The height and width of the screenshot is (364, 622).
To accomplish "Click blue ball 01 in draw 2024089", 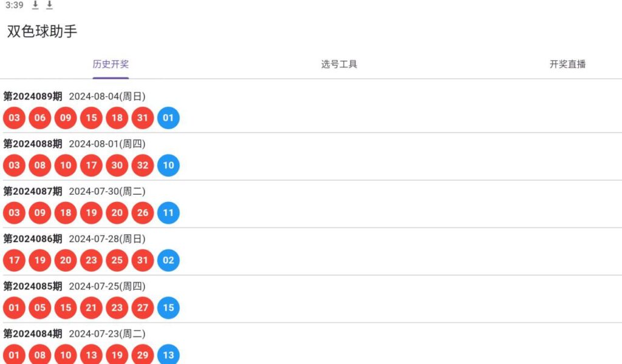I will [168, 118].
